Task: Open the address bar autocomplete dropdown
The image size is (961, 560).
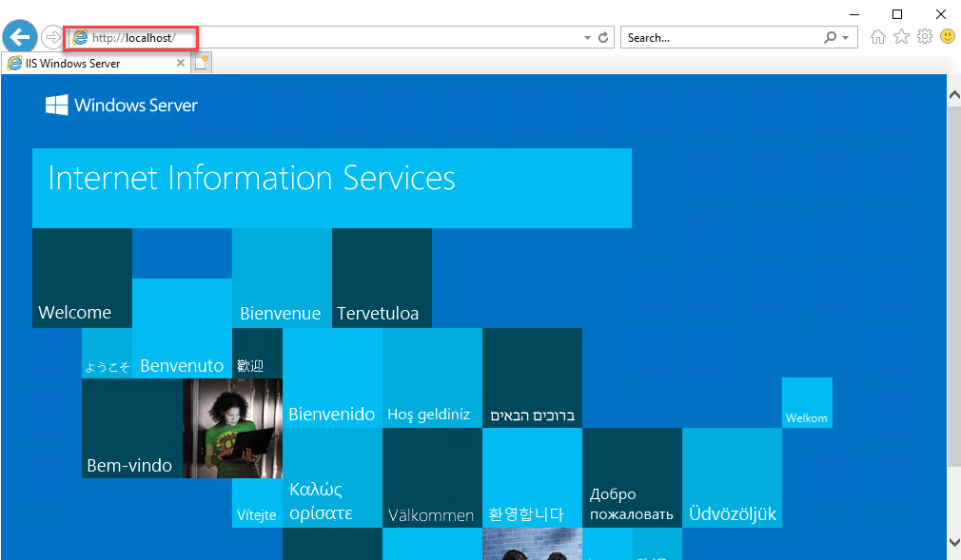Action: pos(587,38)
